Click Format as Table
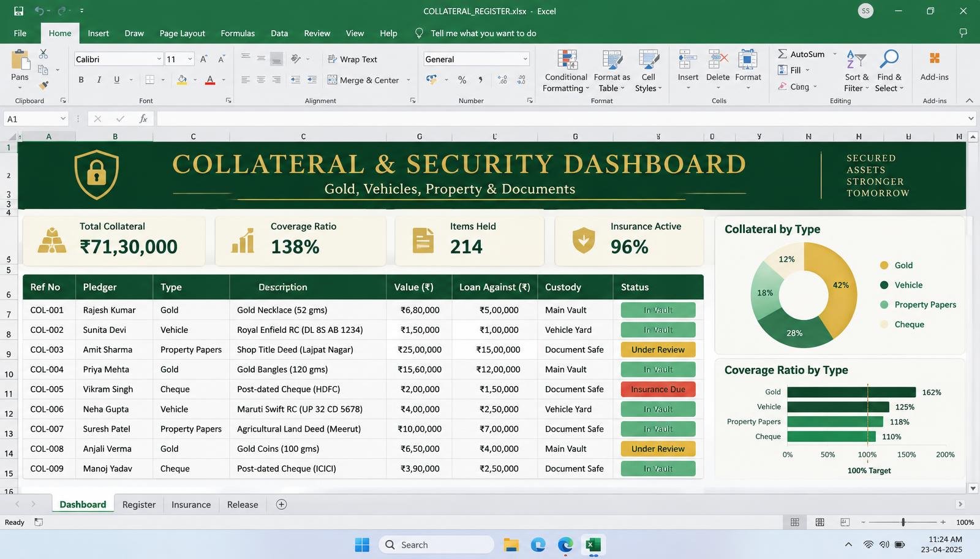The image size is (980, 559). coord(612,71)
